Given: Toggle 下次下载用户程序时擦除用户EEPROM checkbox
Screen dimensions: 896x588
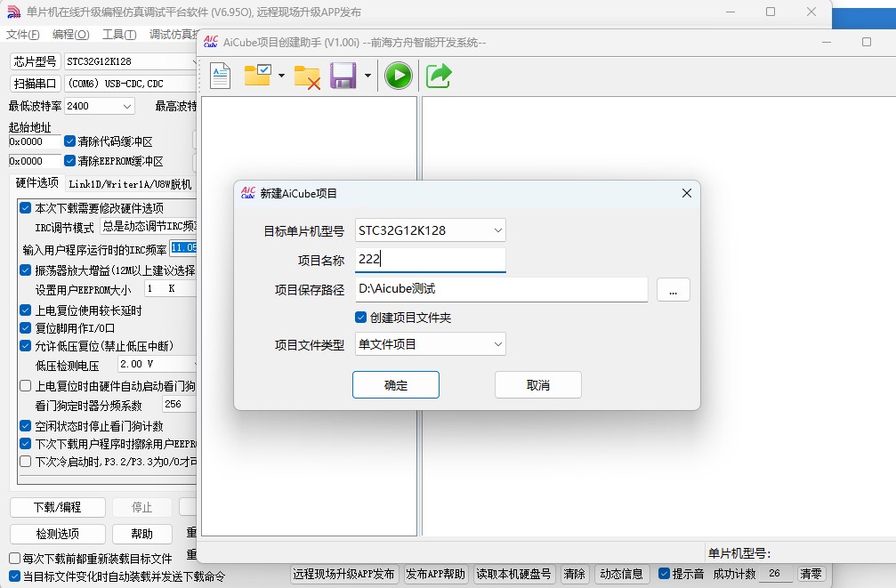Looking at the screenshot, I should click(x=25, y=443).
